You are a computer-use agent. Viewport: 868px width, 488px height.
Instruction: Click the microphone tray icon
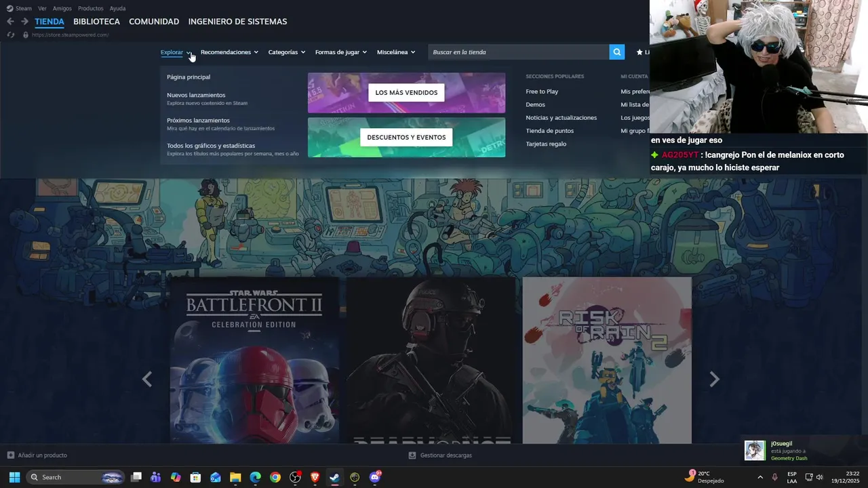774,477
